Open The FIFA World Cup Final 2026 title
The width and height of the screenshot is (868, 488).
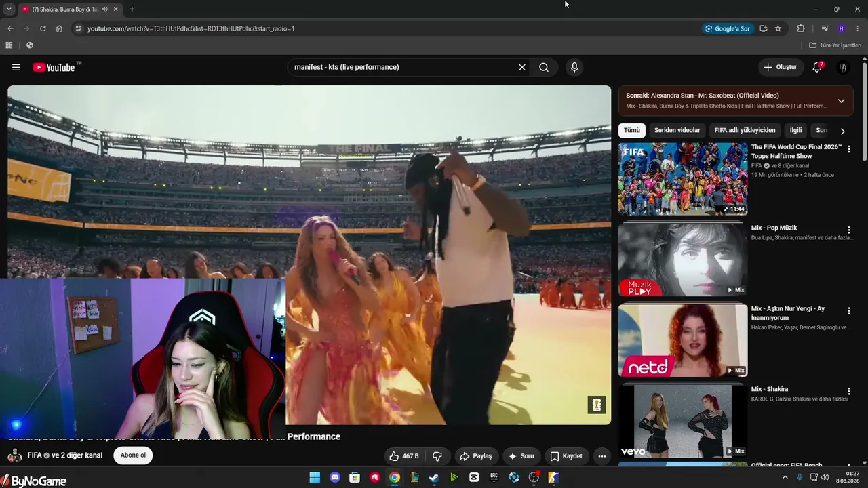796,151
